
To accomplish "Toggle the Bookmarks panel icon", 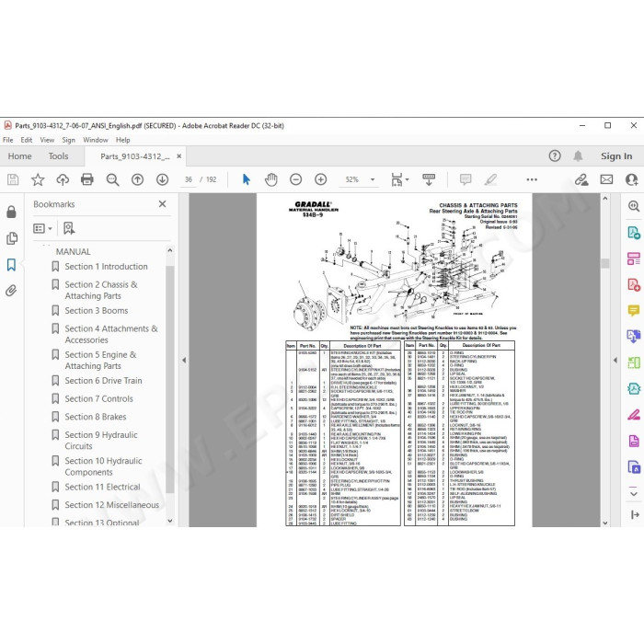I will point(11,265).
